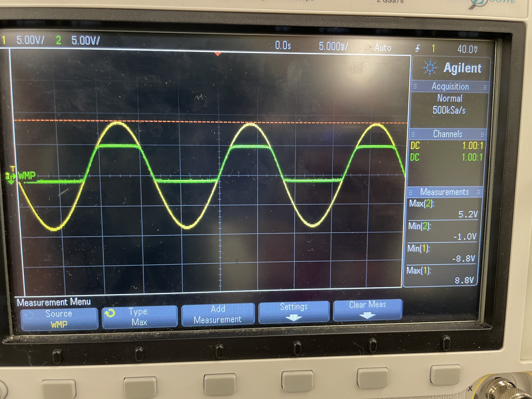
Task: Click the Agilent logo starburst icon
Action: pos(430,68)
